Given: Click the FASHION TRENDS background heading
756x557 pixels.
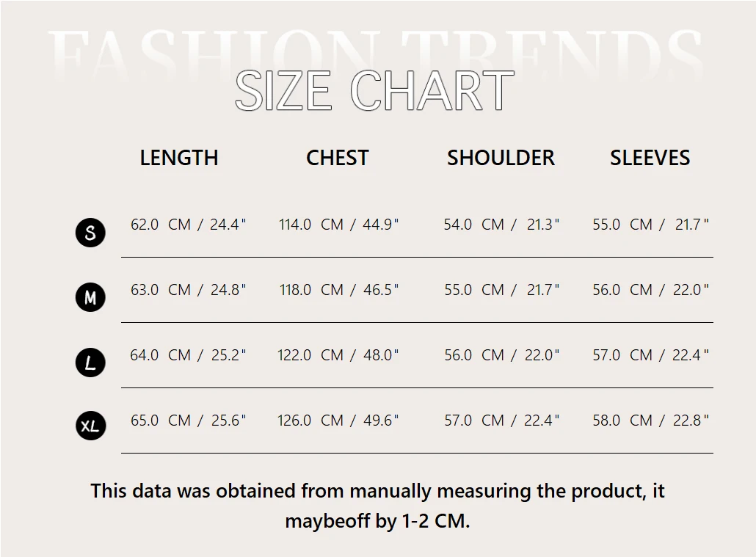Looking at the screenshot, I should [374, 51].
